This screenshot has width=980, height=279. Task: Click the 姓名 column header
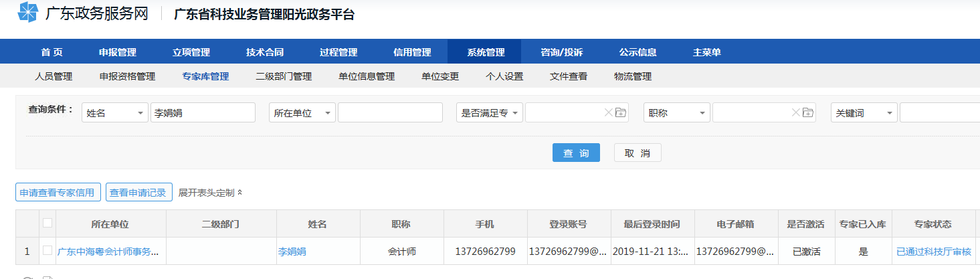click(x=318, y=223)
